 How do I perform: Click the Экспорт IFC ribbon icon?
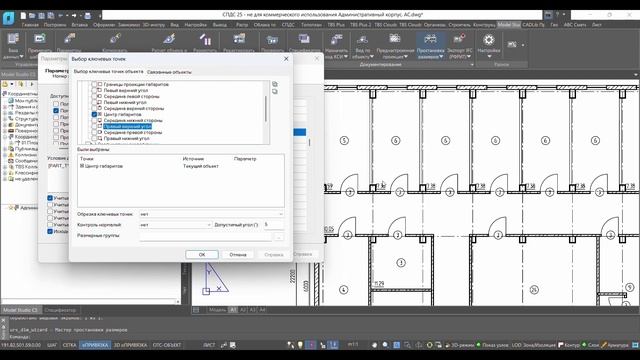[459, 40]
